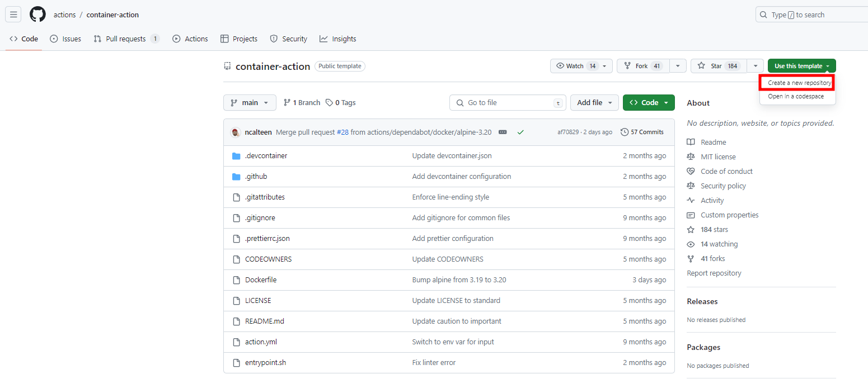Click the Security policy link
The image size is (868, 379).
[x=723, y=186]
